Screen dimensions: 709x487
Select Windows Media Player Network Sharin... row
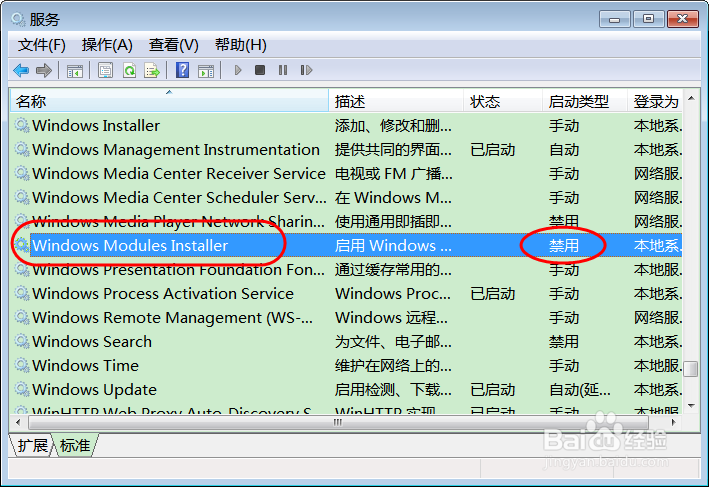pyautogui.click(x=346, y=221)
